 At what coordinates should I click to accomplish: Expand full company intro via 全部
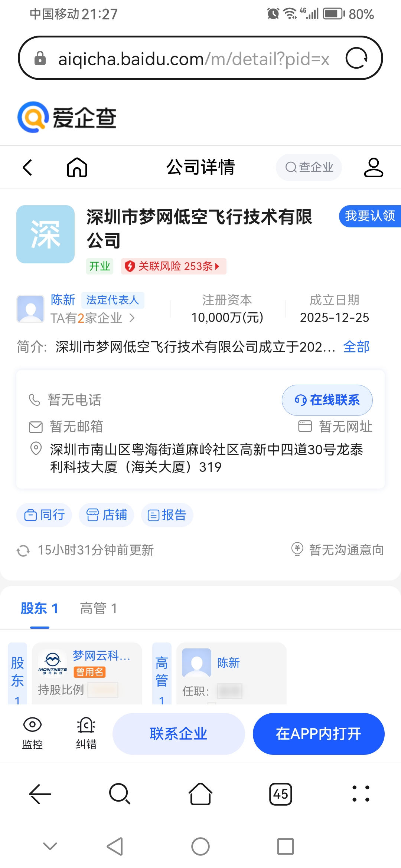coord(356,347)
